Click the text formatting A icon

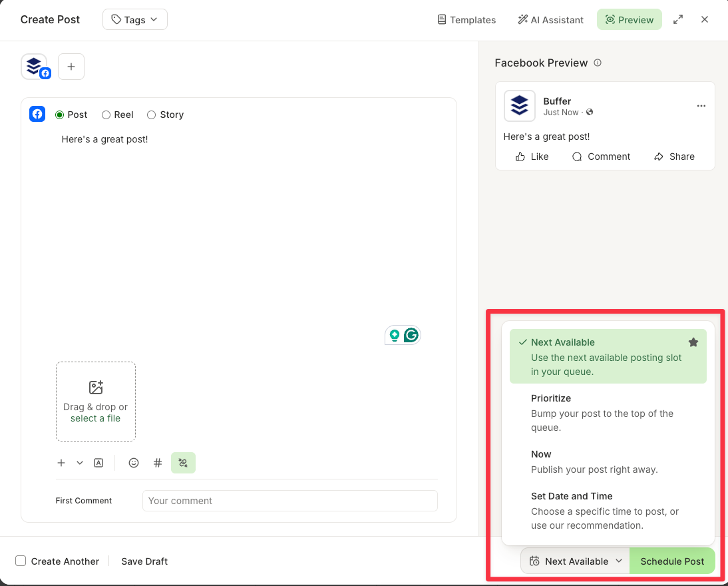coord(98,463)
